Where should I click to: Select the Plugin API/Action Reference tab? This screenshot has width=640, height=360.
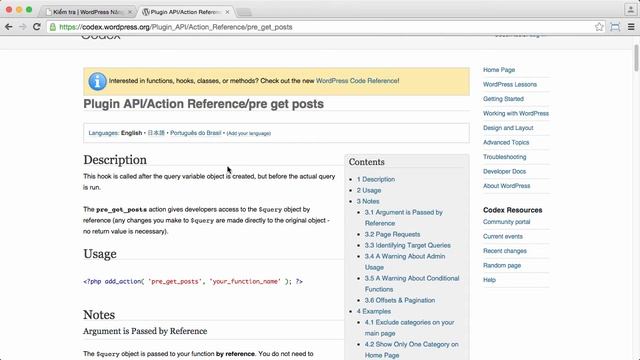(186, 12)
